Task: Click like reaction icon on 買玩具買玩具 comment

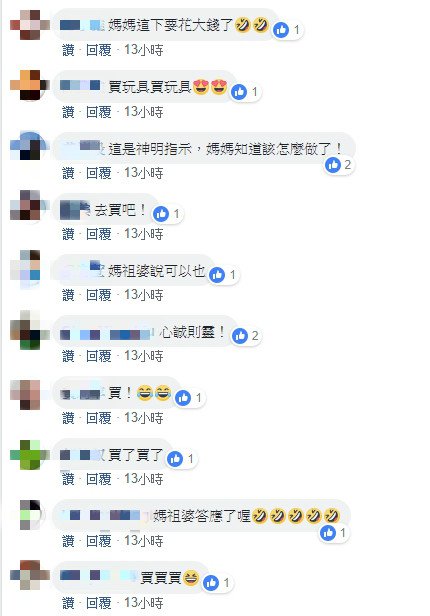Action: tap(239, 92)
